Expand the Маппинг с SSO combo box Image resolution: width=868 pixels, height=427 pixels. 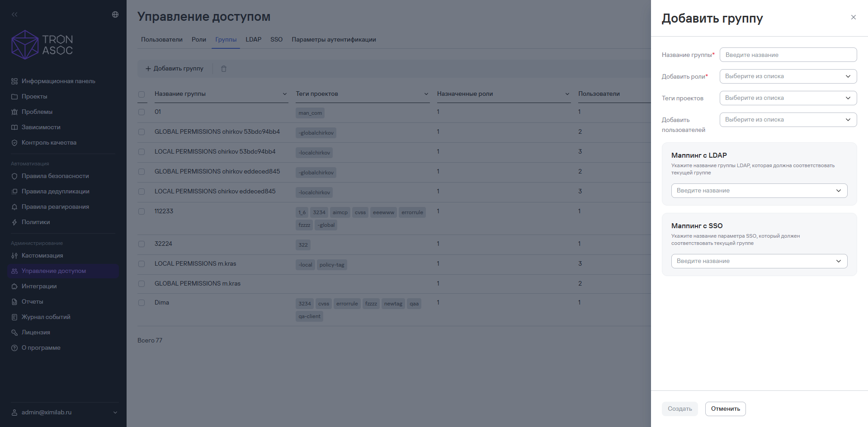[759, 261]
